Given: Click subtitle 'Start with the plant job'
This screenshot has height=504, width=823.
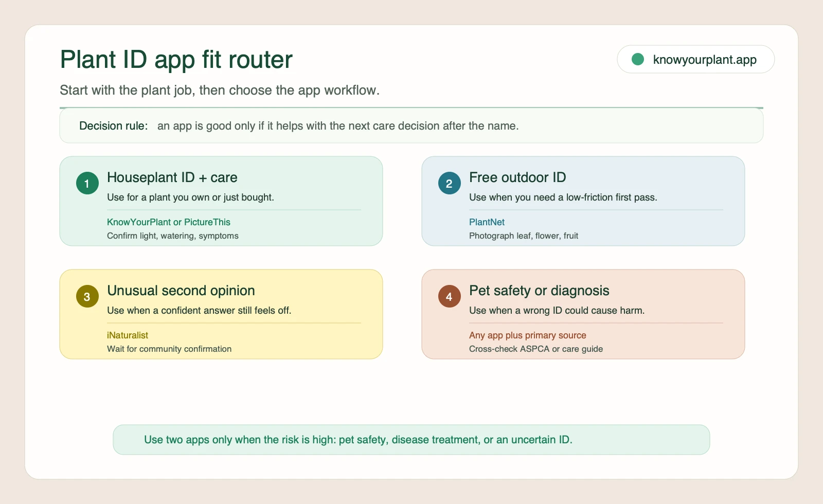Looking at the screenshot, I should (220, 90).
